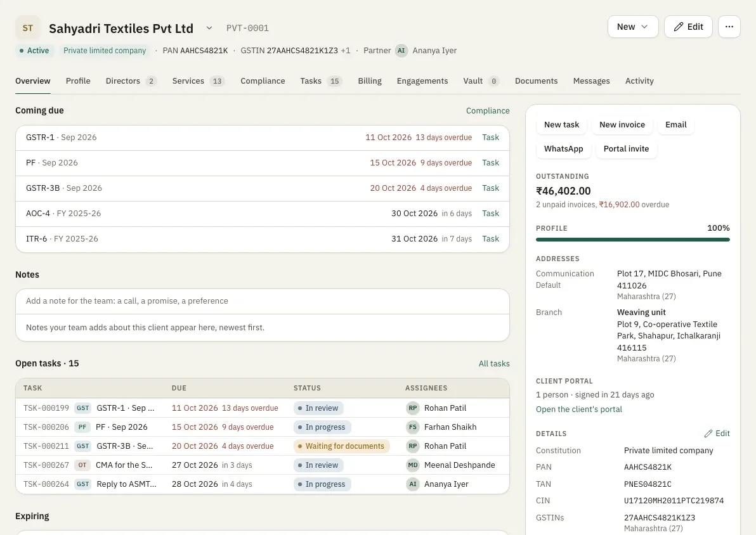Click Task link for ITR-6 FY 2025-26
The width and height of the screenshot is (756, 535).
tap(490, 239)
